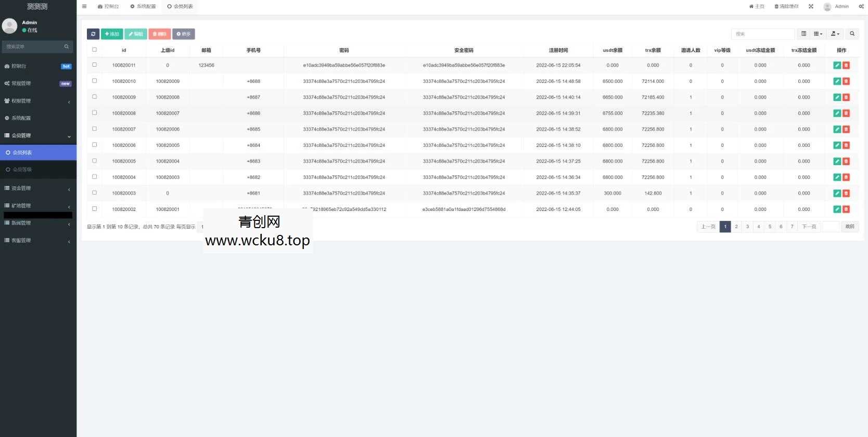
Task: Delete member row 100820006
Action: coord(846,145)
